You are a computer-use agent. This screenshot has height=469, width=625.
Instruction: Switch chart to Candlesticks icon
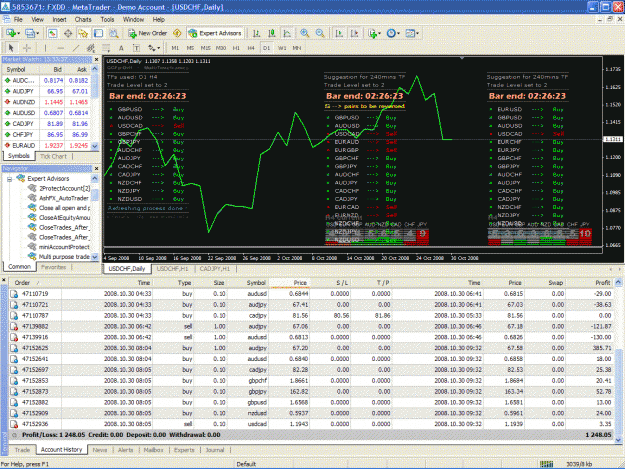click(272, 33)
